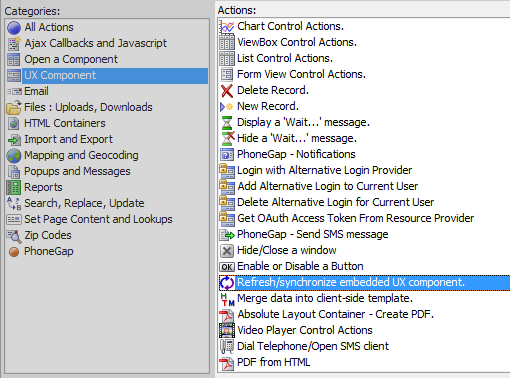Click the Set Page Content icon
The height and width of the screenshot is (378, 510).
click(x=14, y=219)
